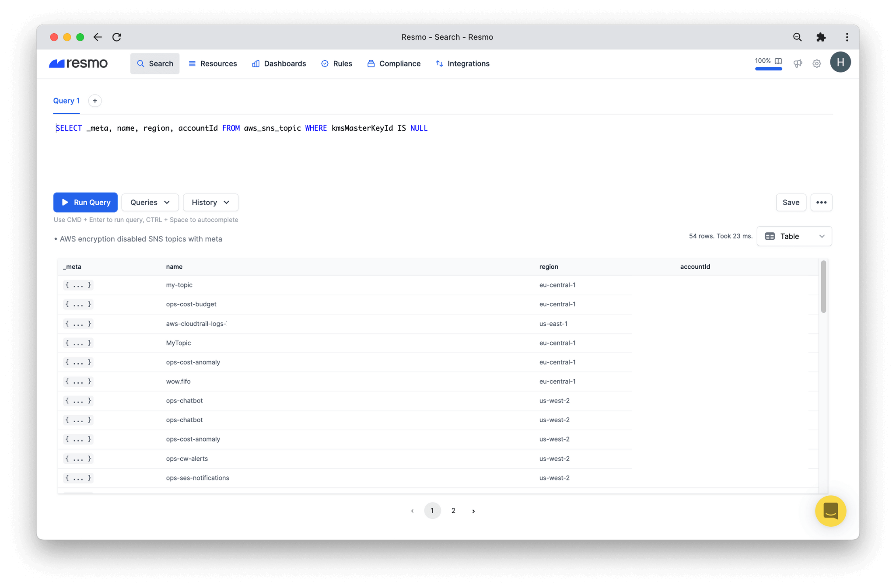This screenshot has height=588, width=896.
Task: Open the announcements megaphone icon
Action: pos(798,63)
